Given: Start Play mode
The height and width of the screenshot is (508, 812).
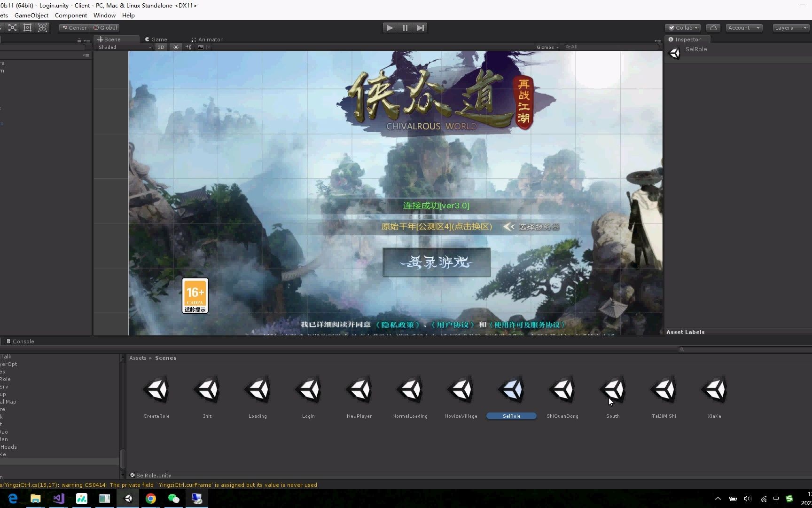Looking at the screenshot, I should click(390, 28).
